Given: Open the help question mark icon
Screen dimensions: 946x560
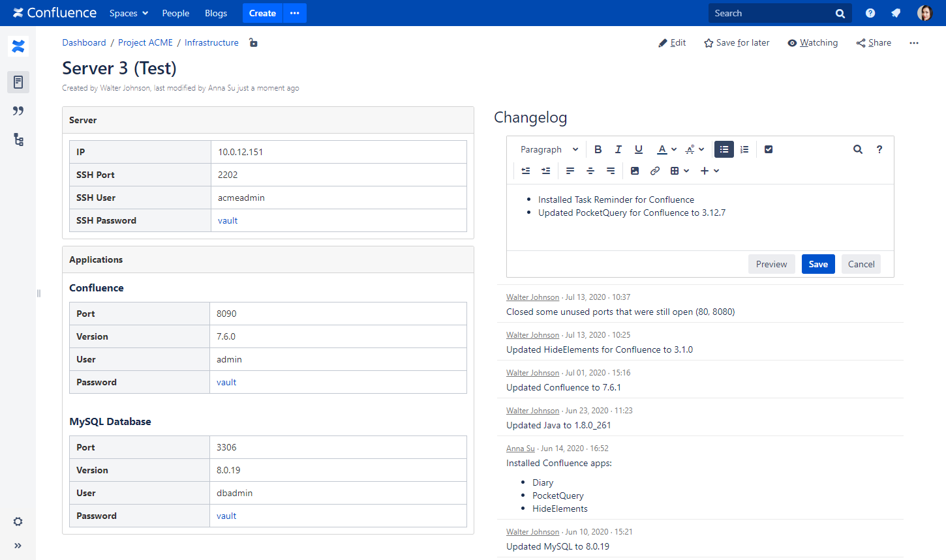Looking at the screenshot, I should [x=870, y=13].
